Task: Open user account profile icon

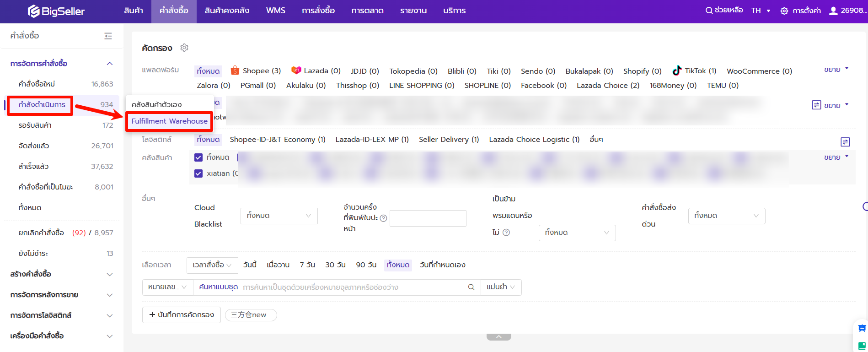Action: coord(833,11)
